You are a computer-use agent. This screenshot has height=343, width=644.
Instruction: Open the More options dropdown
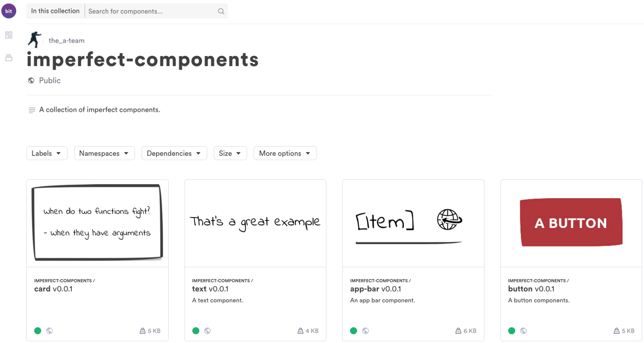coord(285,153)
